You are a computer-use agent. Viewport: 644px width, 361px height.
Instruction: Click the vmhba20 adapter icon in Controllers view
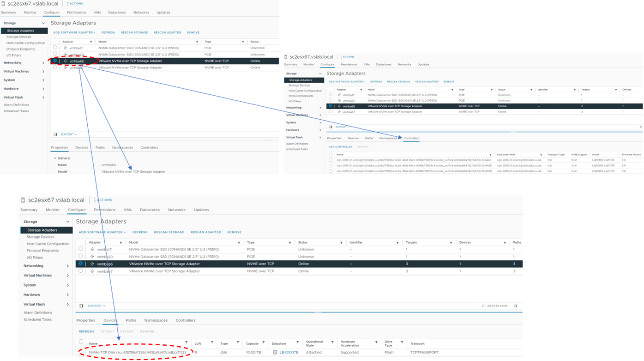click(x=339, y=100)
